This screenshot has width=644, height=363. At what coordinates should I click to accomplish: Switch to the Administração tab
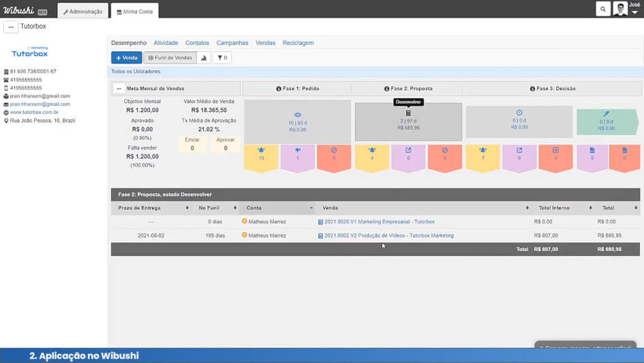[x=83, y=12]
